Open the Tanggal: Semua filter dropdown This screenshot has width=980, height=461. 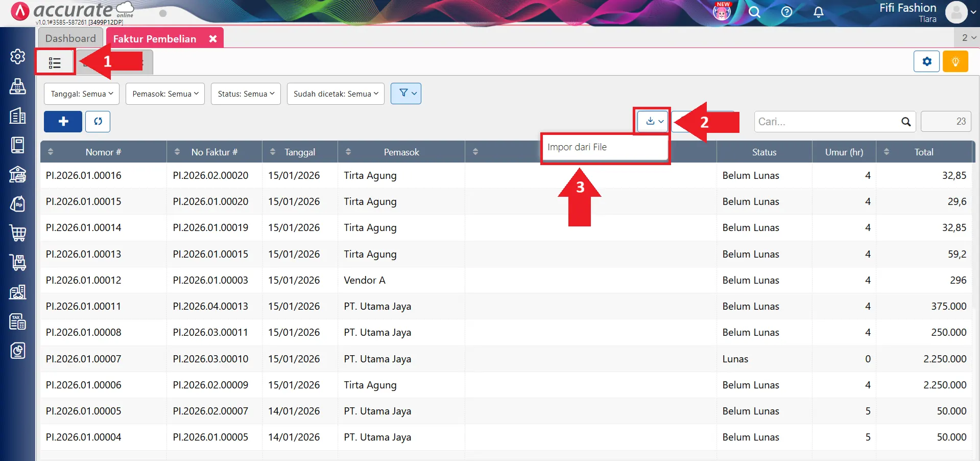click(81, 94)
